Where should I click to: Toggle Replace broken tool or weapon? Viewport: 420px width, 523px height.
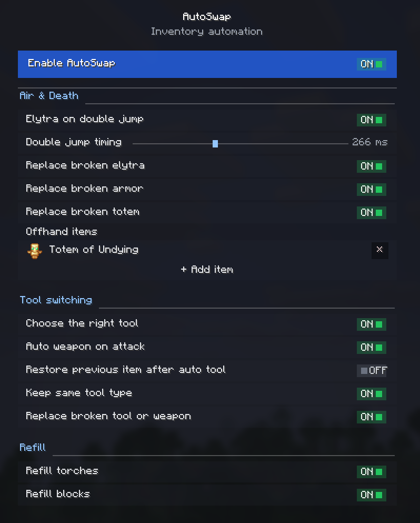coord(372,417)
